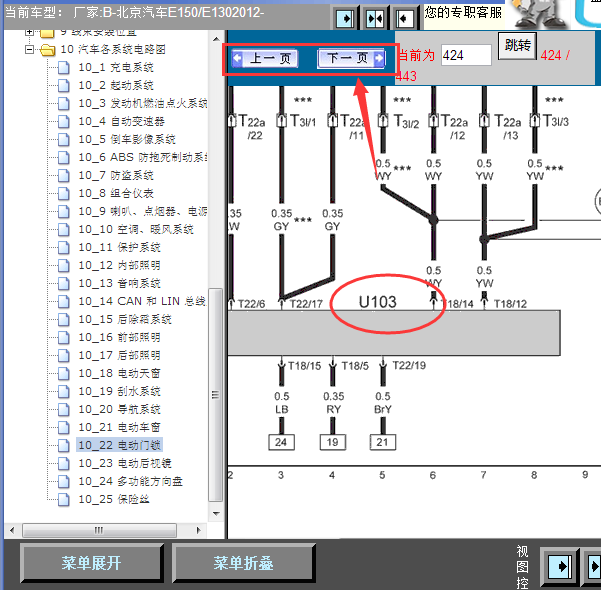Click the customer service mascot image
This screenshot has width=601, height=590.
pyautogui.click(x=540, y=14)
